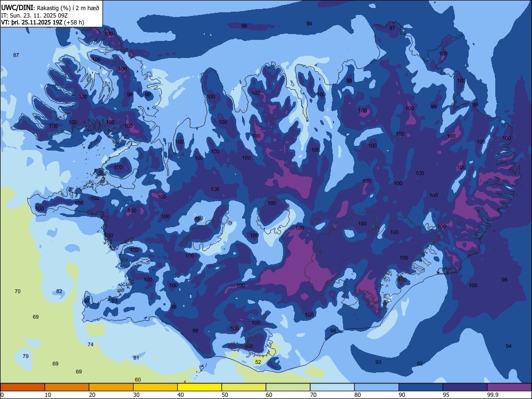This screenshot has width=532, height=399.
Task: Select the 'VT: þri. 25.11.2025 19Z (+58 h)' line
Action: point(43,22)
